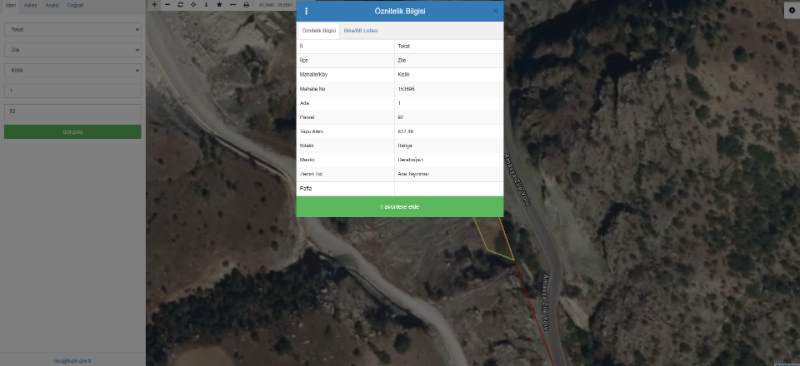Open the Coğrafi tab

(75, 5)
